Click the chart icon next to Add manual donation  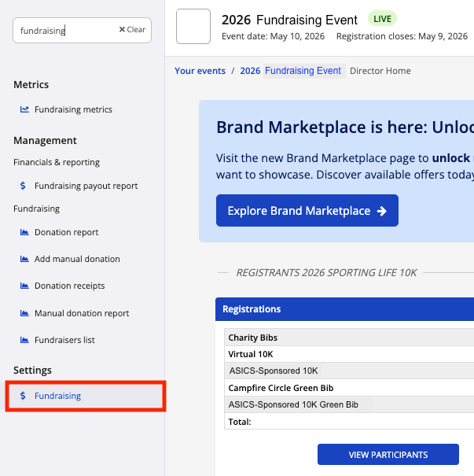pyautogui.click(x=24, y=260)
